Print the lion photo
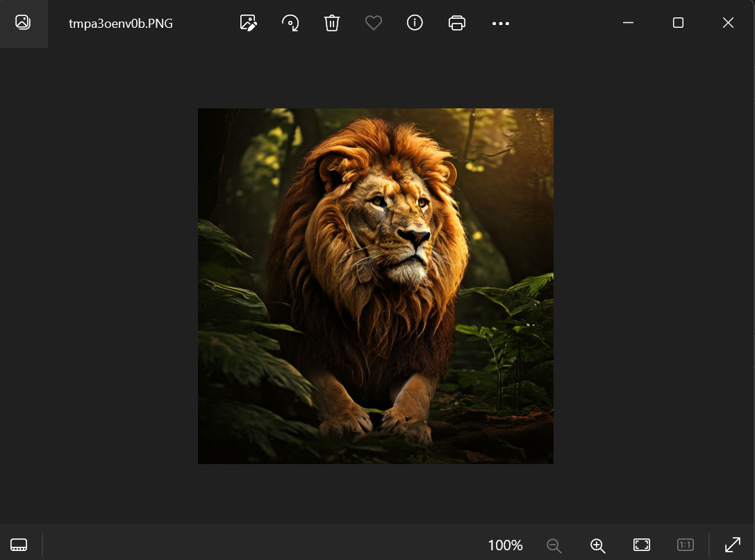This screenshot has height=560, width=755. tap(456, 23)
